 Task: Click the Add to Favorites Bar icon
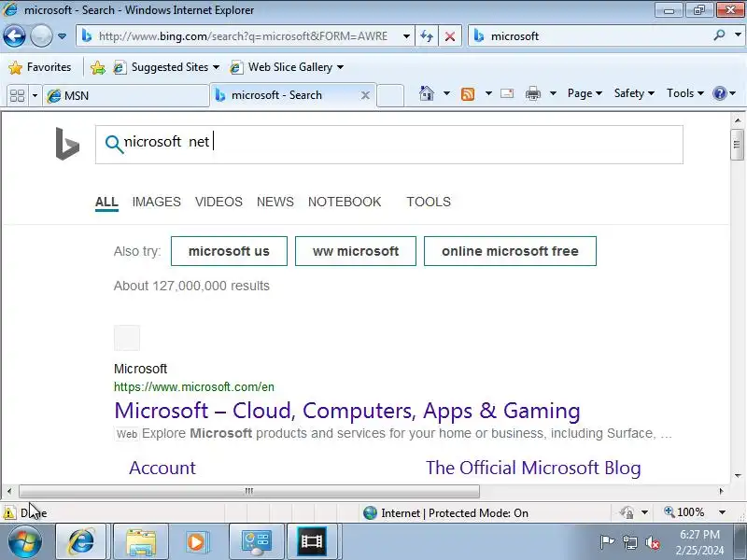pos(98,67)
